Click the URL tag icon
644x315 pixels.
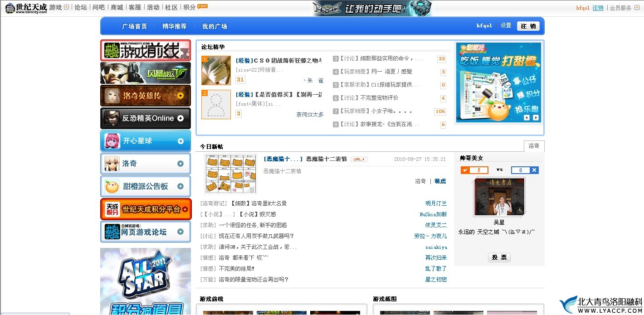[x=359, y=159]
